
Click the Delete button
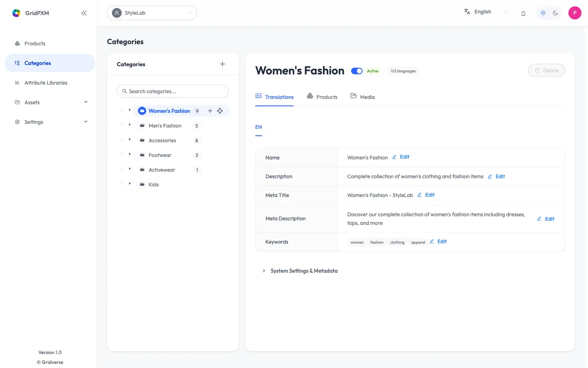coord(546,70)
